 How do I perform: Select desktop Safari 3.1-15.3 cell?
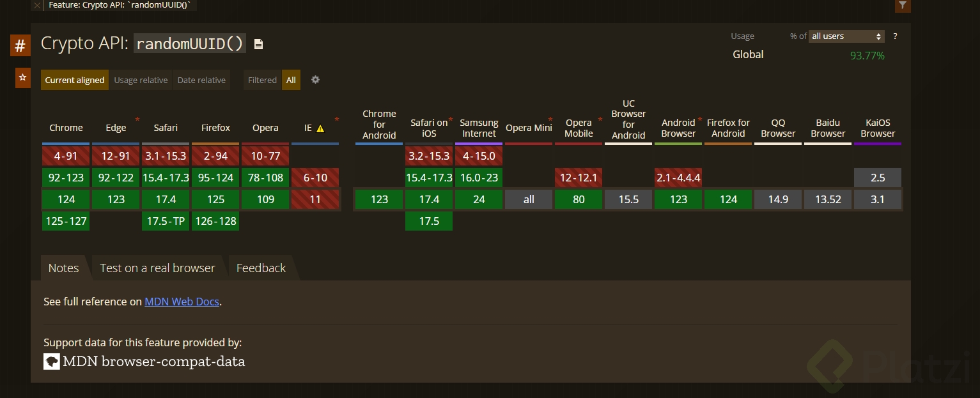tap(166, 156)
